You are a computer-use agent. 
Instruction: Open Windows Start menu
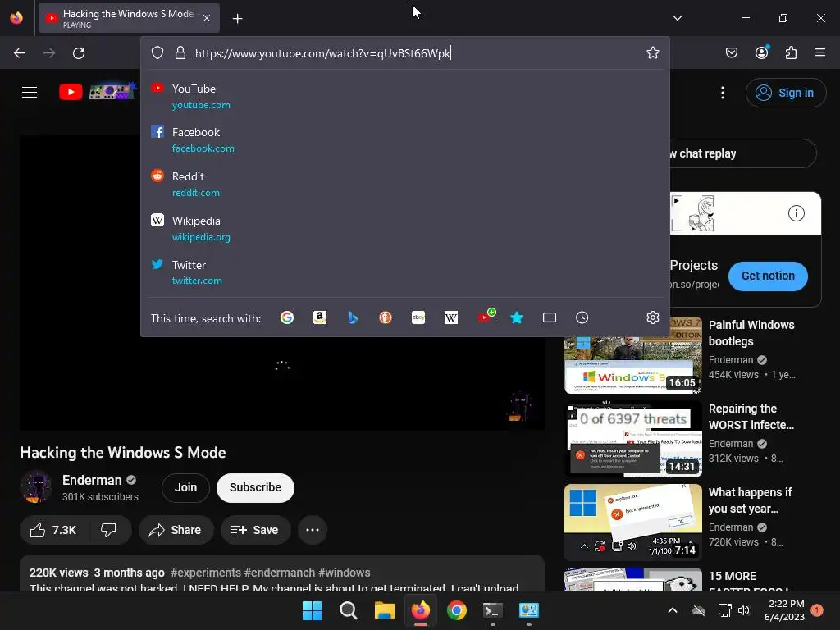(312, 610)
